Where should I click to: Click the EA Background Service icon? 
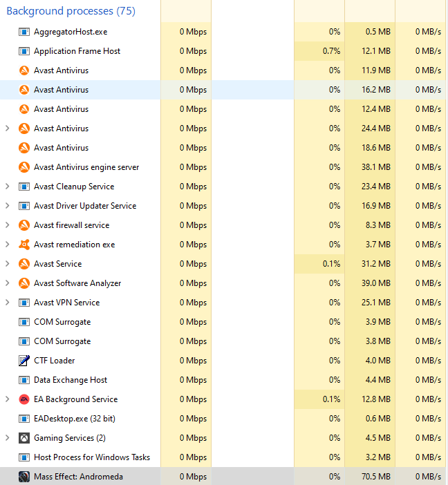click(x=24, y=399)
